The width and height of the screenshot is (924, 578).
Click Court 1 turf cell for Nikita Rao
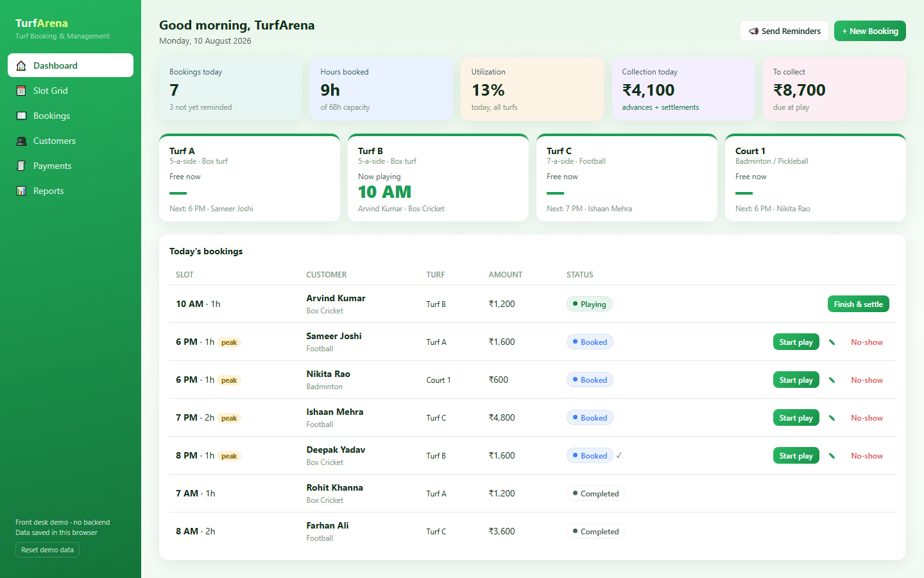(x=438, y=380)
